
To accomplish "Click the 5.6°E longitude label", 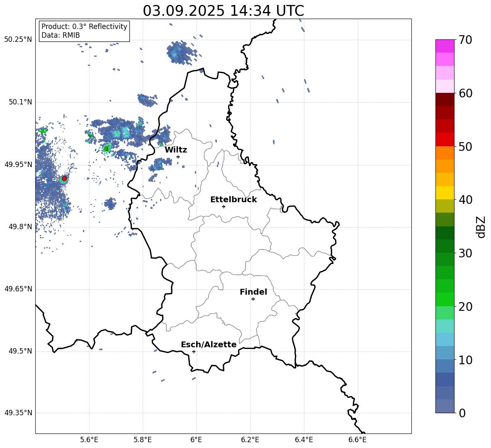I will pyautogui.click(x=89, y=440).
